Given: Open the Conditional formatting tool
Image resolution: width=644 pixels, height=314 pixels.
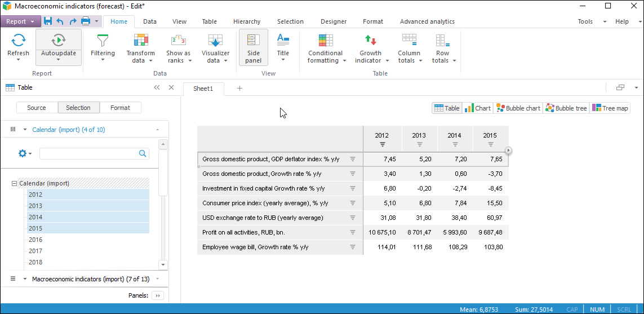Looking at the screenshot, I should (x=325, y=41).
